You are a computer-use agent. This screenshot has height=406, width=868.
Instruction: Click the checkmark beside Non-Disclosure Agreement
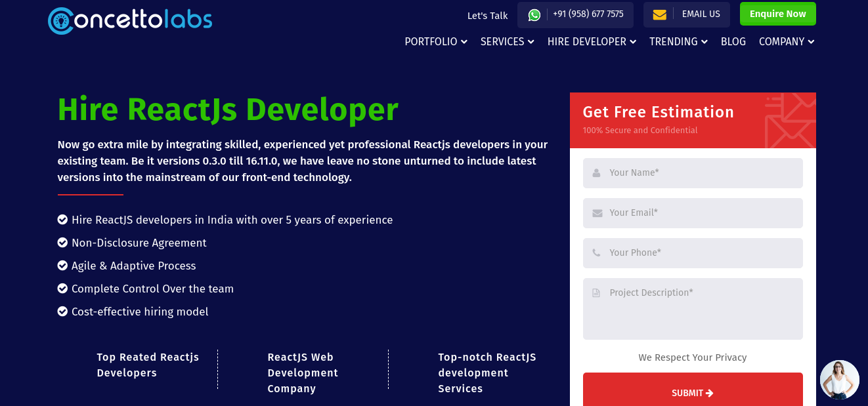tap(62, 242)
